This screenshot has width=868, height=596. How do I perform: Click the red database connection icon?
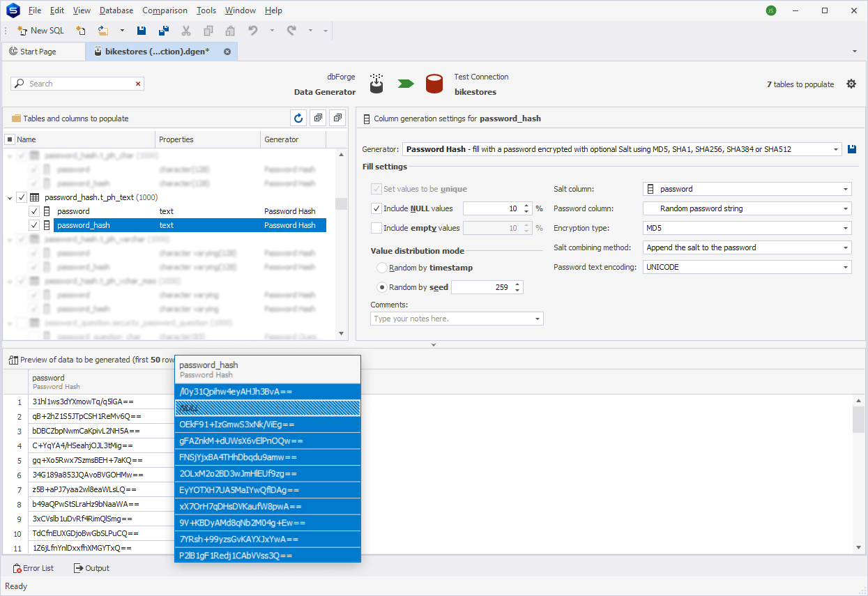435,84
